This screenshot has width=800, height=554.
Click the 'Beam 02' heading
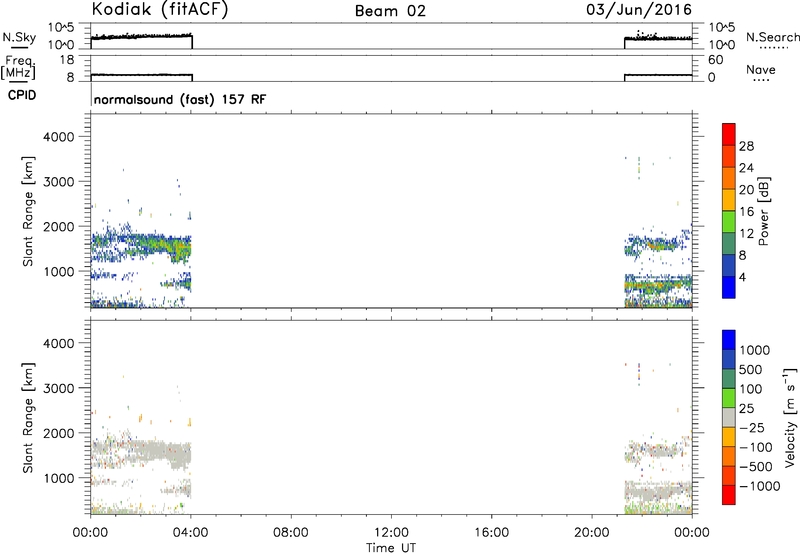tap(390, 11)
